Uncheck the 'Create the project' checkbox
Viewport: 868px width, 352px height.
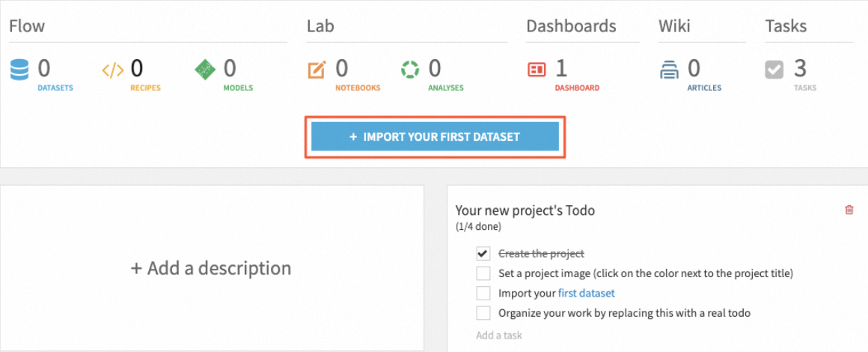(483, 254)
